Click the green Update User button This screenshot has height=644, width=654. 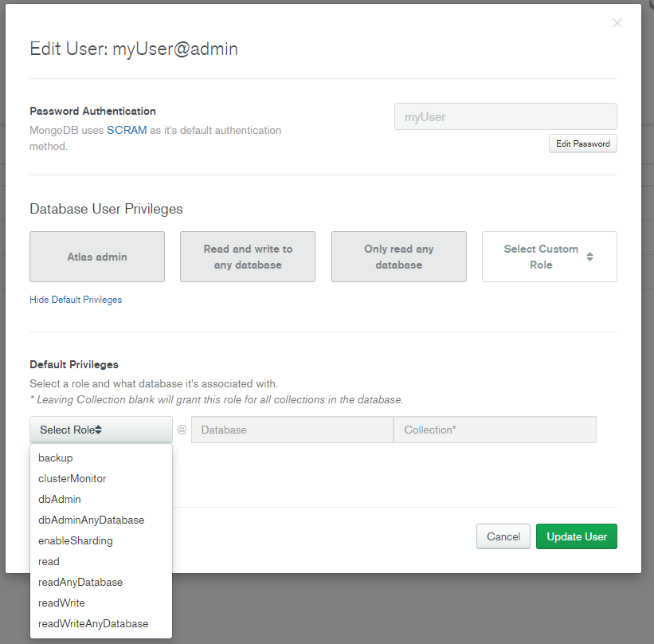[x=577, y=536]
